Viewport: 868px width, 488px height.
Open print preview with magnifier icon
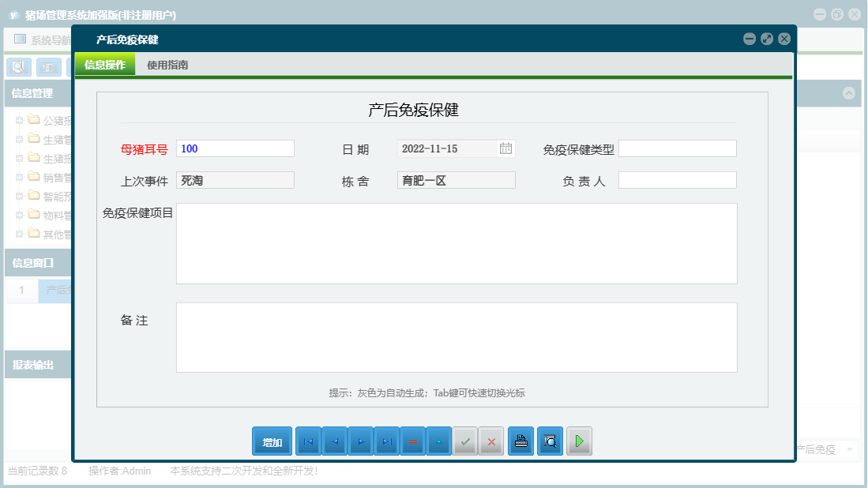click(550, 441)
